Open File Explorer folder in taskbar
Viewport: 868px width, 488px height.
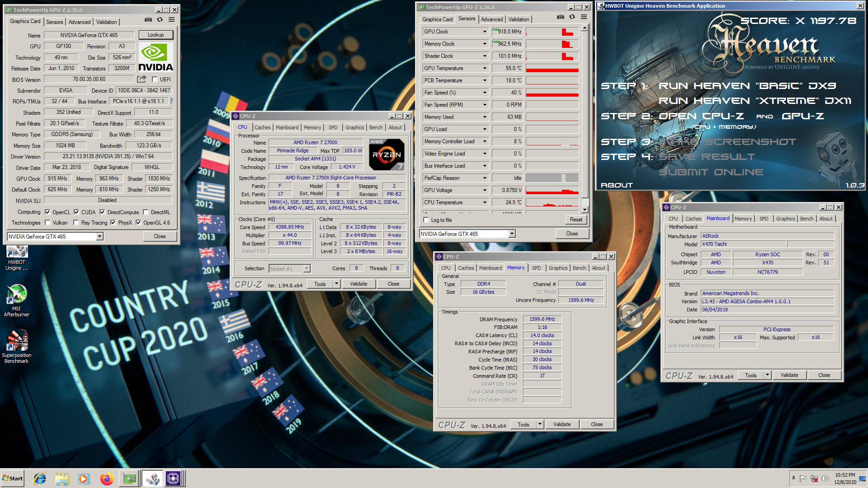click(x=62, y=479)
